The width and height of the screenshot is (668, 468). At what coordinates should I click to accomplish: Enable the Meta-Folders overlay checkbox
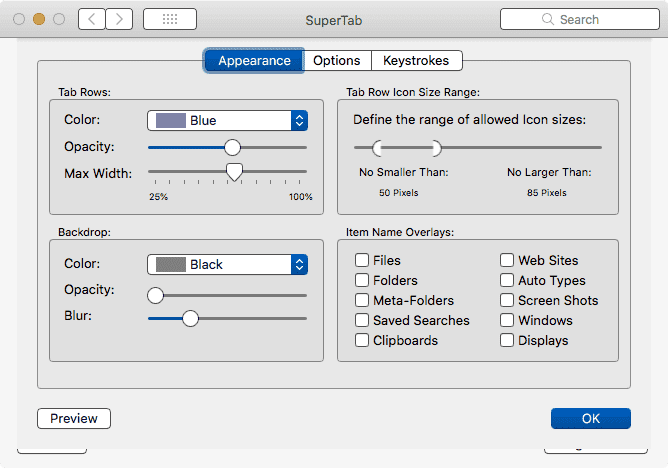click(362, 300)
